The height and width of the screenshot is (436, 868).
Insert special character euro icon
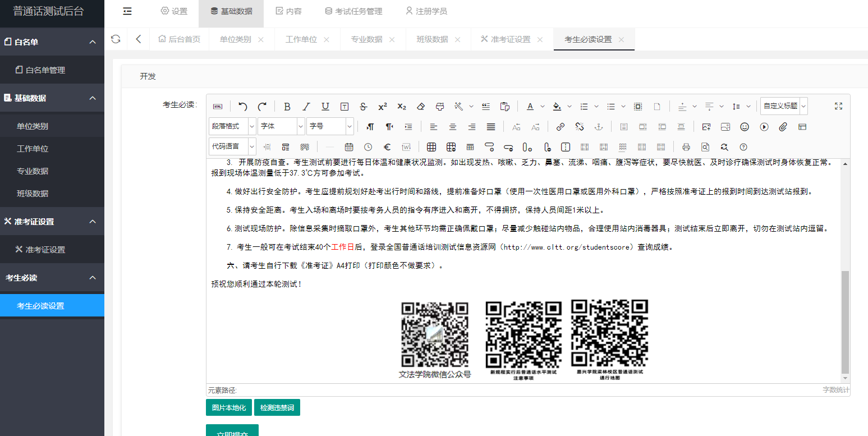coord(387,147)
